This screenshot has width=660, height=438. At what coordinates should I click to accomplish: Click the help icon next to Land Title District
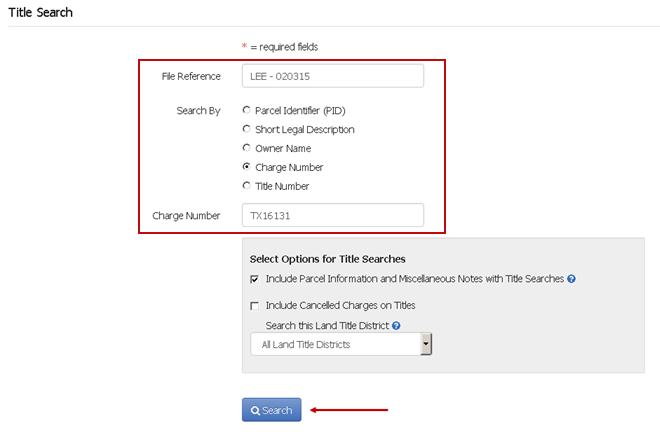(x=396, y=326)
